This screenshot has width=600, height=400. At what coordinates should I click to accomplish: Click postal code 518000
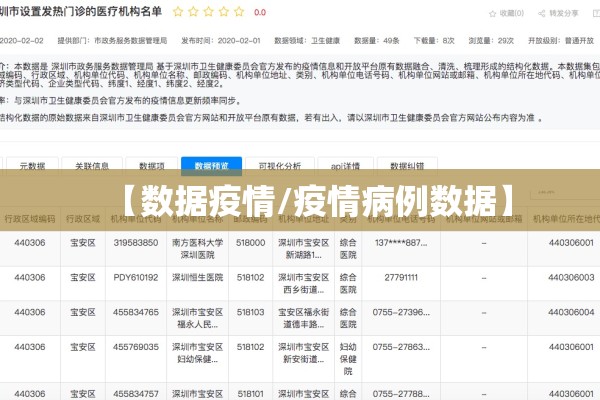point(251,243)
